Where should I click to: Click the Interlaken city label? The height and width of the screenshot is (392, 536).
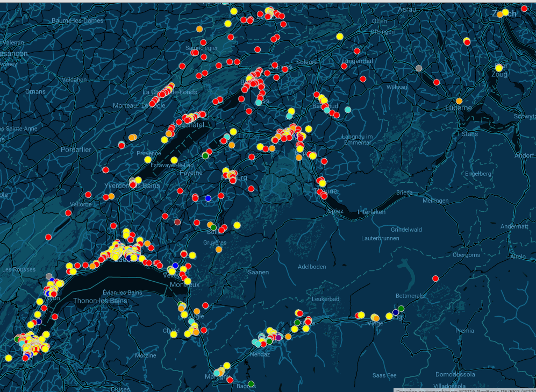tap(371, 212)
